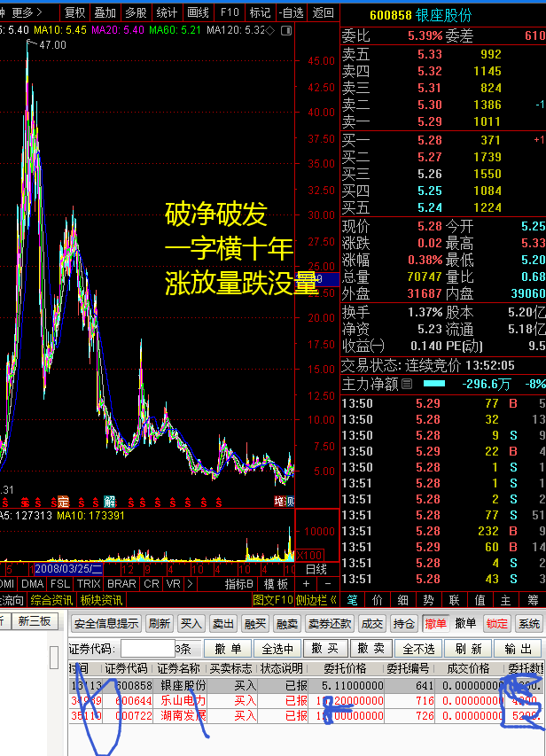Click 撤 卖 to cancel sell orders
The height and width of the screenshot is (756, 546).
pyautogui.click(x=370, y=649)
